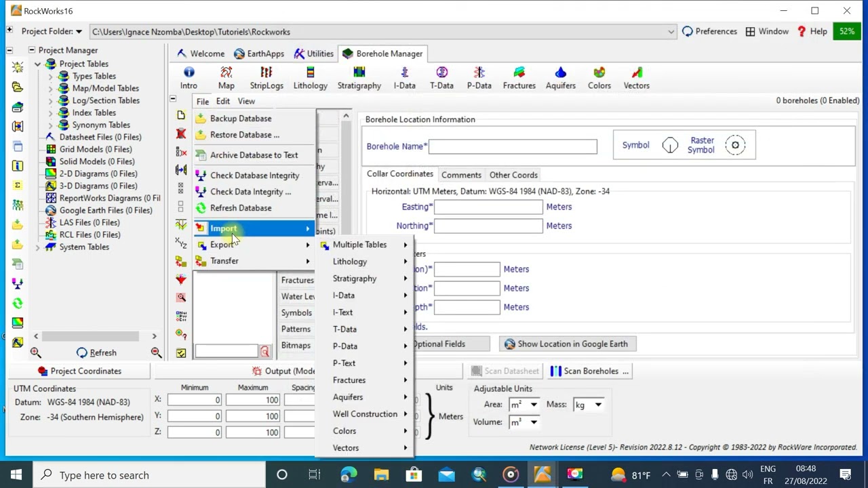Choose Well Construction import option
868x488 pixels.
tap(365, 414)
